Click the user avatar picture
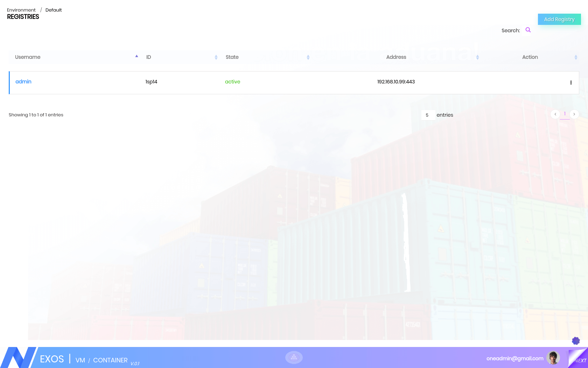This screenshot has height=368, width=588. coord(553,358)
